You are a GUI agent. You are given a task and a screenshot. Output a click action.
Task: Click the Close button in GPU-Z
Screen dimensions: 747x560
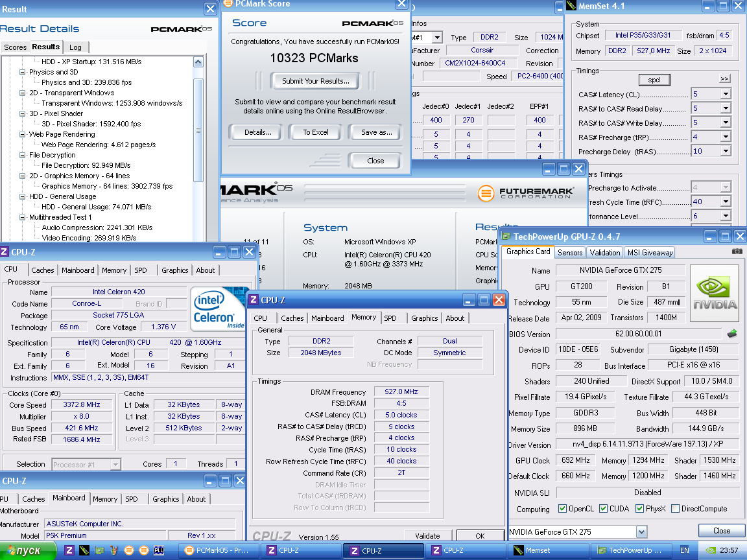pyautogui.click(x=721, y=530)
